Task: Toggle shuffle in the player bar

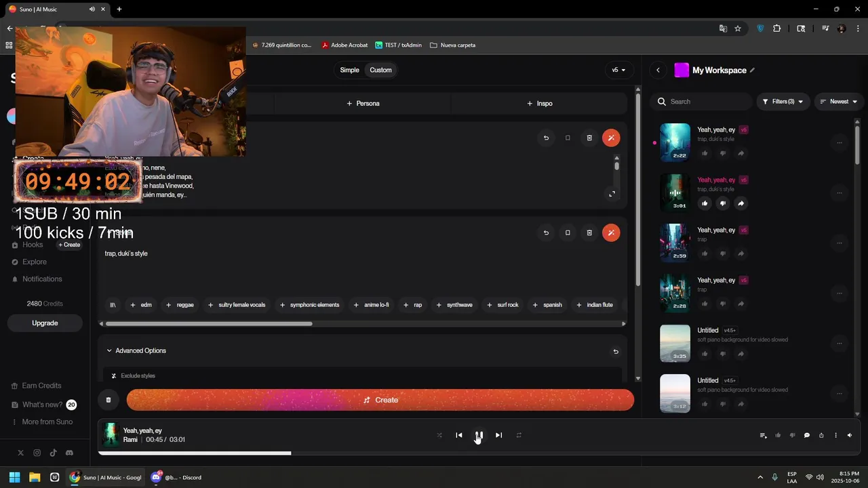Action: click(x=439, y=435)
